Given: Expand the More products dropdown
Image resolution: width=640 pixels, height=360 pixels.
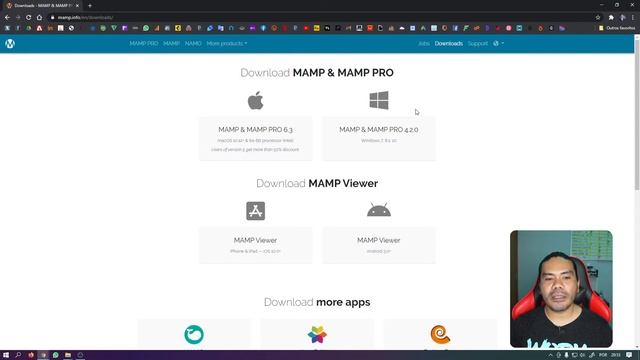Looking at the screenshot, I should [227, 43].
